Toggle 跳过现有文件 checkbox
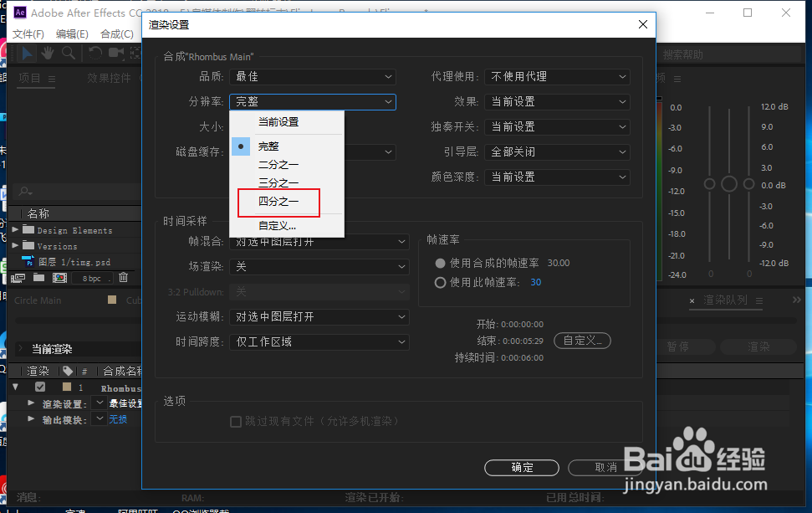 tap(236, 422)
